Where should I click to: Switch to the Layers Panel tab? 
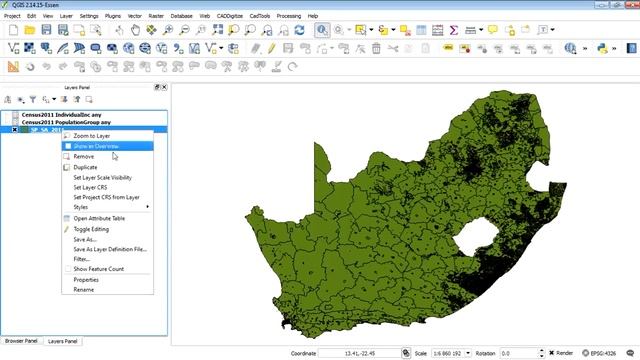62,341
